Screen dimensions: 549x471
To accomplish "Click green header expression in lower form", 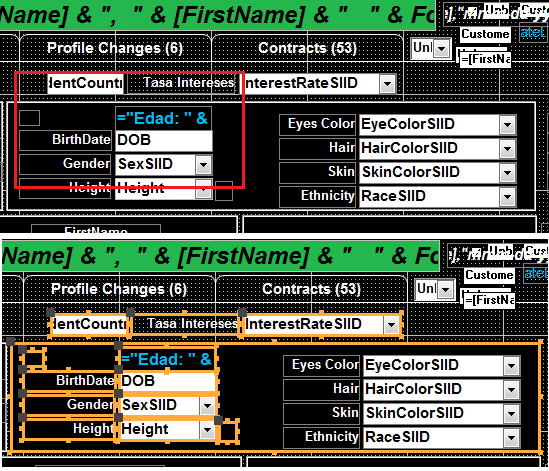I will [221, 256].
